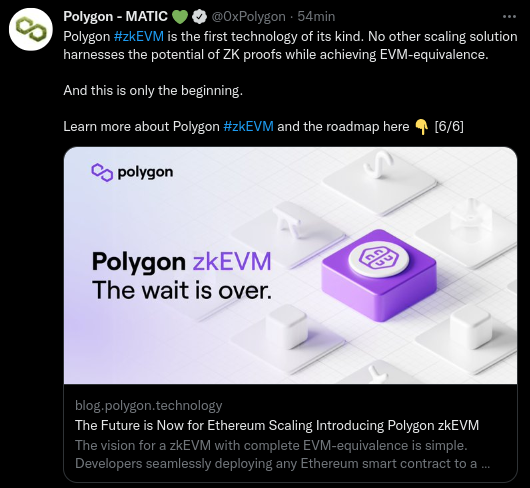Click the #zkEVM hashtag before 'and the roadmap'
The image size is (530, 488).
tap(248, 126)
